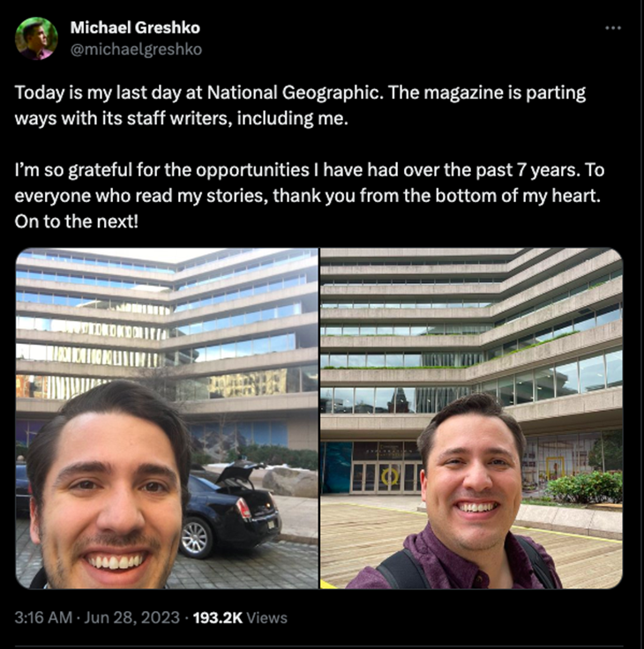Open the right selfie photo with purple shirt

pos(471,418)
